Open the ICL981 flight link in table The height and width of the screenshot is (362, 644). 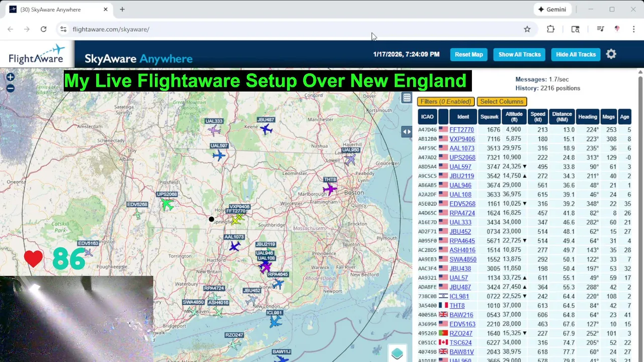[x=459, y=297]
